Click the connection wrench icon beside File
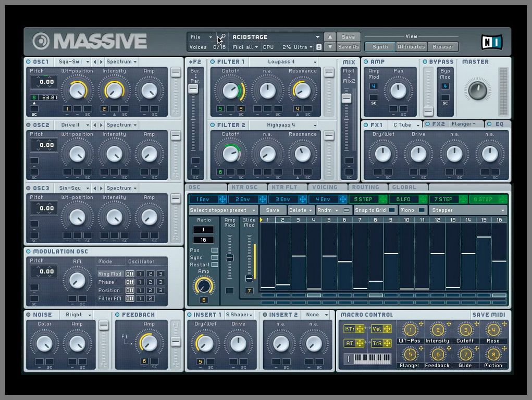This screenshot has height=400, width=532. point(221,37)
